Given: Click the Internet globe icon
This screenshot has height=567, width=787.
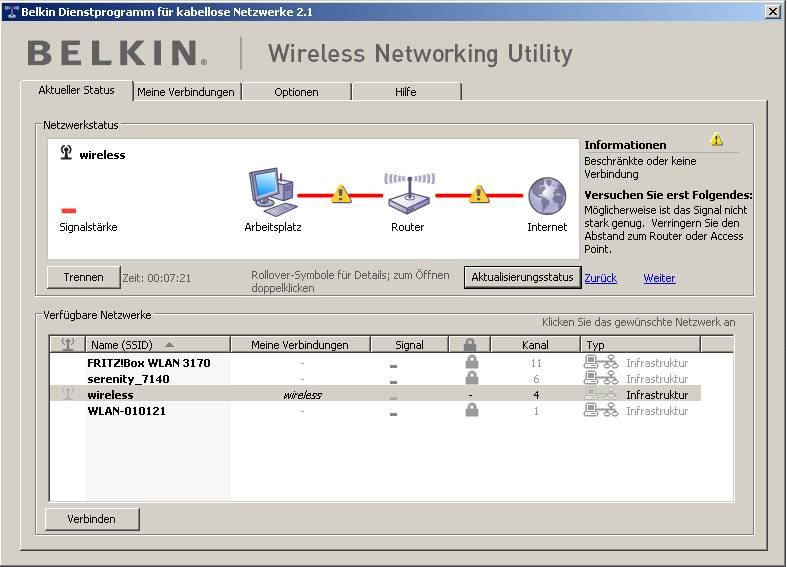Looking at the screenshot, I should coord(547,196).
